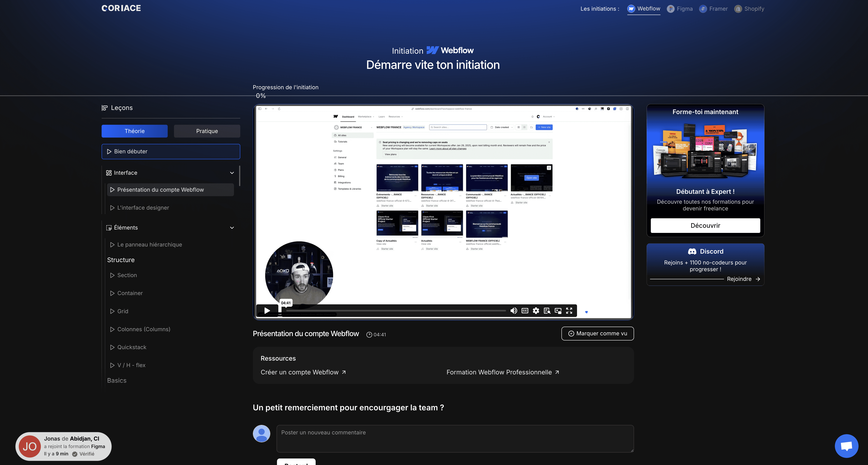Collapse the Interface lessons section

click(232, 173)
